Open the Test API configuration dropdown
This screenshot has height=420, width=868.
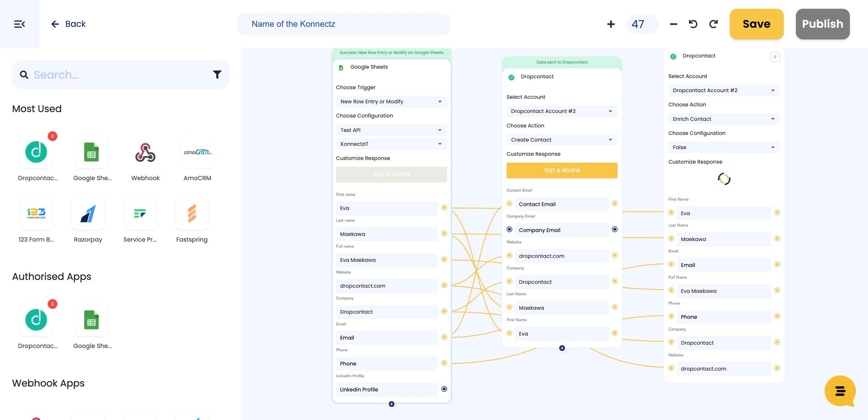coord(392,130)
